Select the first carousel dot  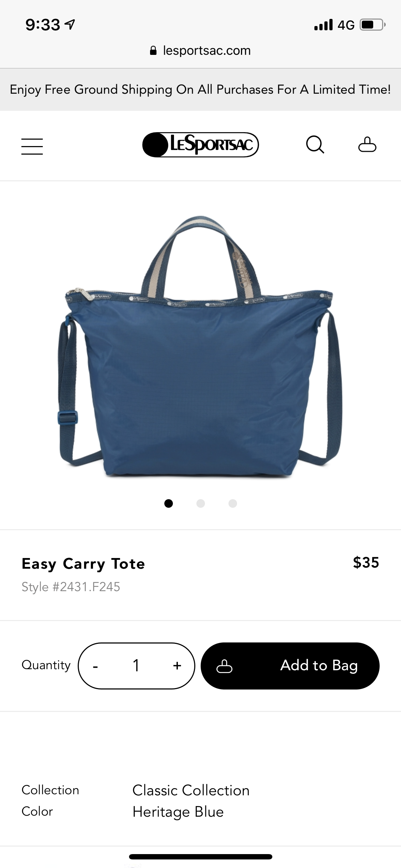(x=169, y=503)
